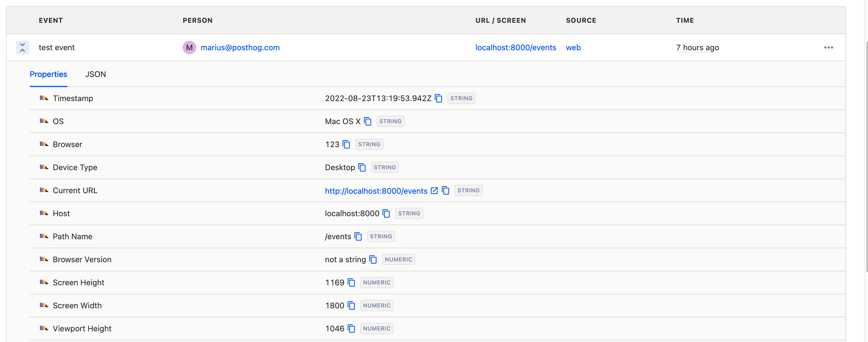
Task: Open marius@posthog.com person link
Action: click(240, 47)
